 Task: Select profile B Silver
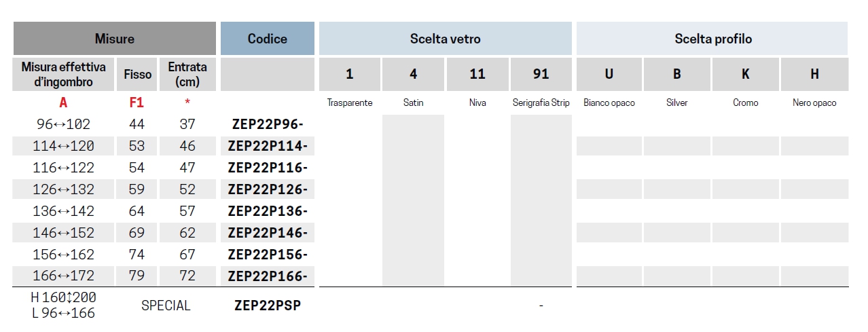coord(677,74)
